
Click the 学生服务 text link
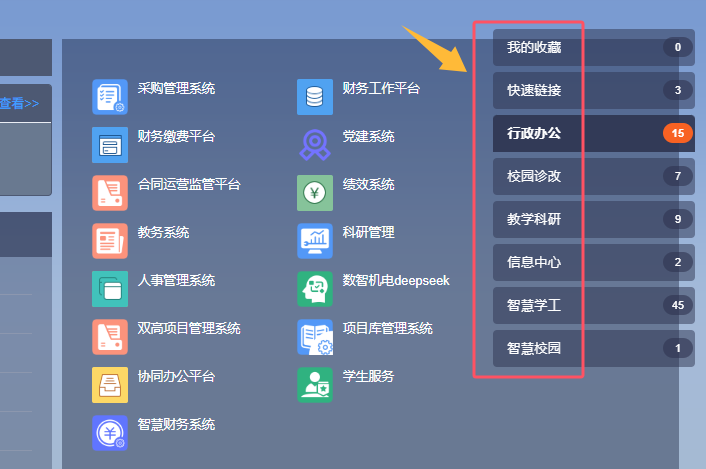[368, 376]
